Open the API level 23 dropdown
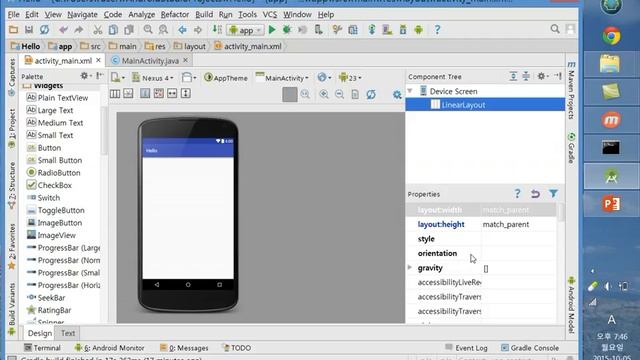640x360 pixels. 350,78
